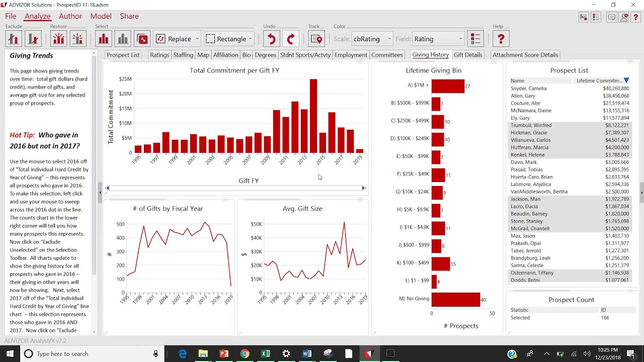Switch to the Map tab

(x=203, y=55)
